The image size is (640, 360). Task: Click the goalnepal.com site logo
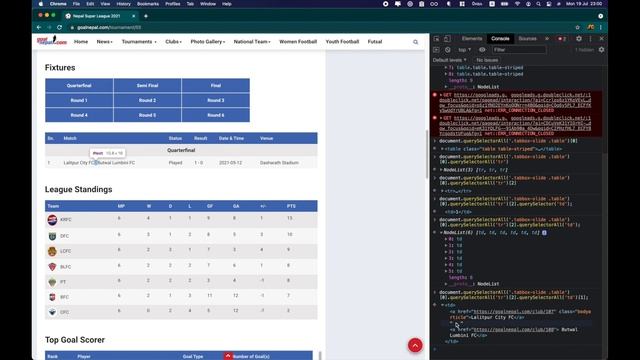(52, 40)
